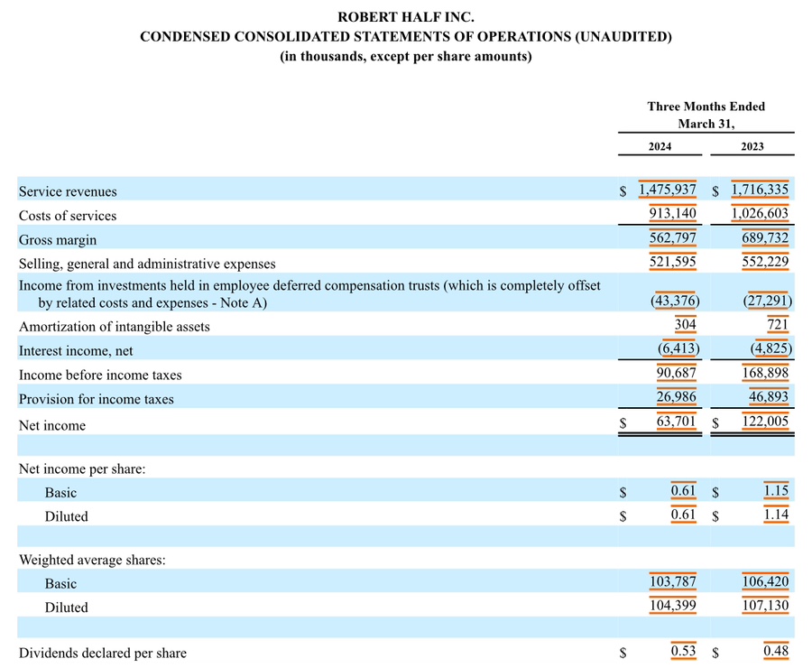The image size is (812, 668).
Task: Select 'Basic' label under Net income per share
Action: [60, 492]
